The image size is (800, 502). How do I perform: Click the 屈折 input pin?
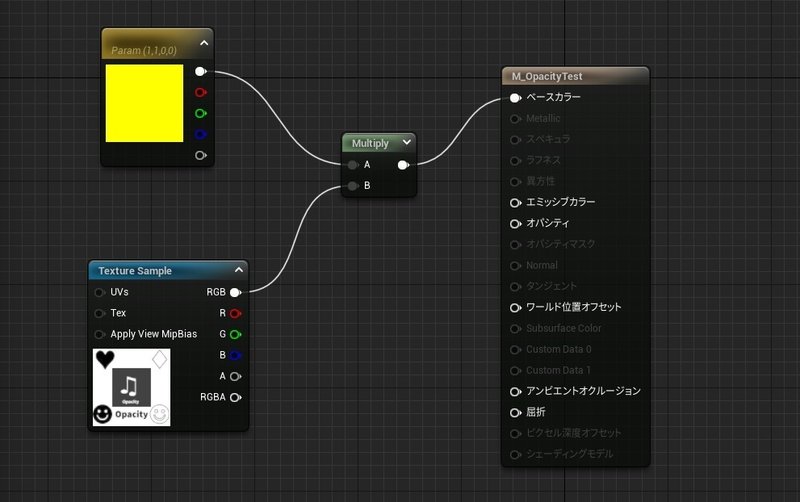coord(515,412)
